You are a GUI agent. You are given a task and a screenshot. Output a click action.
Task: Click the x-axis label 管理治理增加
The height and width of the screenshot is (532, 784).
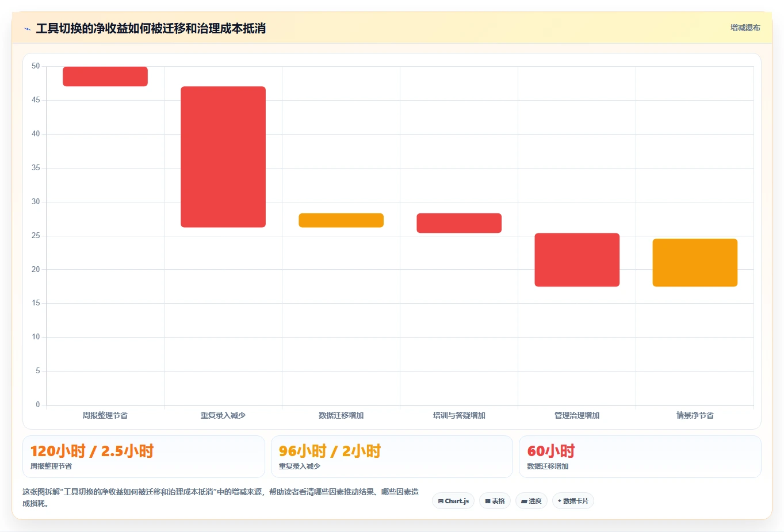577,415
